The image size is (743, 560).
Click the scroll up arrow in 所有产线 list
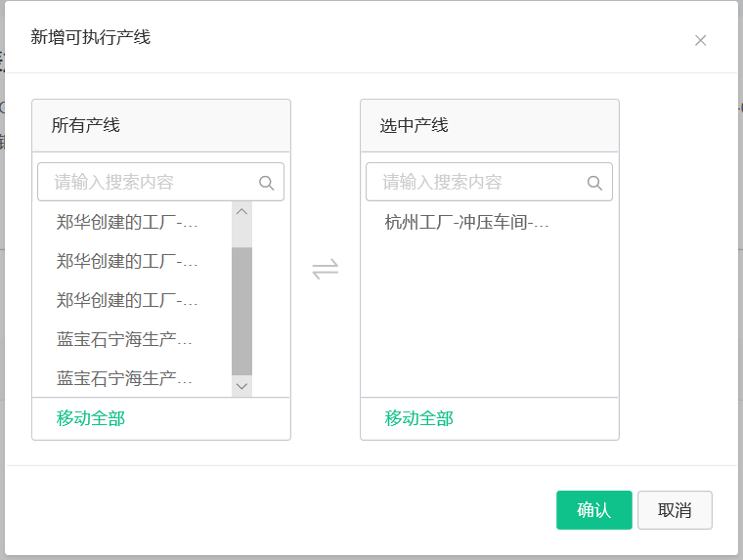pos(241,211)
